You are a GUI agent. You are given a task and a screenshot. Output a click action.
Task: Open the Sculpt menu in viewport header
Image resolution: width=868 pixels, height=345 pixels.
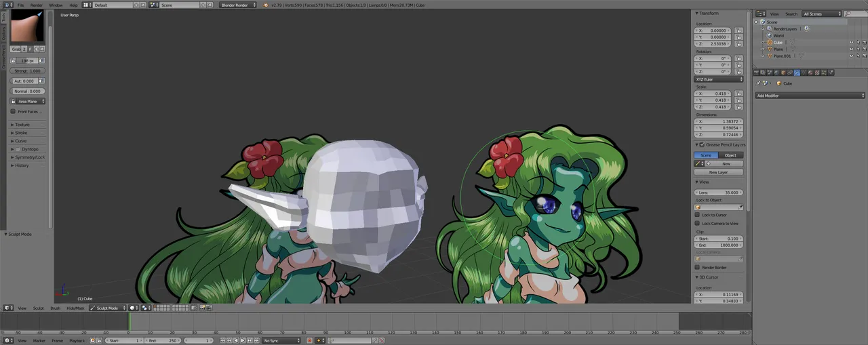point(38,308)
